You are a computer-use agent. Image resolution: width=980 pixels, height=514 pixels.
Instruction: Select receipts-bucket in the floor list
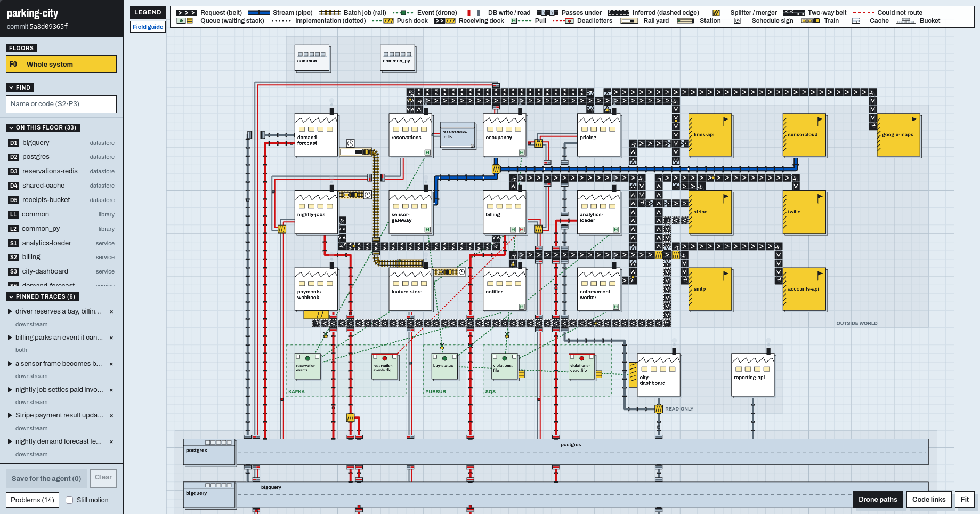click(61, 200)
